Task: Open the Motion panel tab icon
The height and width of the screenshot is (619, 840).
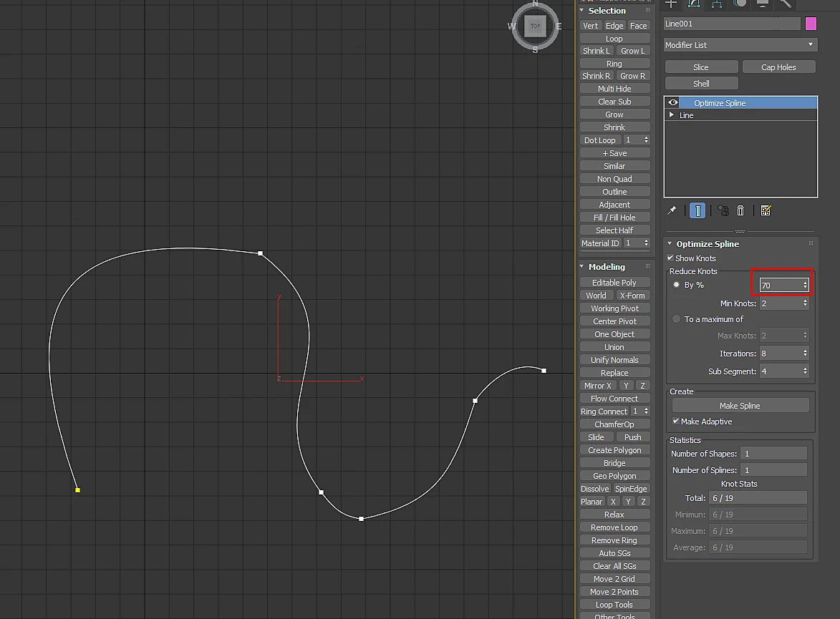Action: [740, 4]
